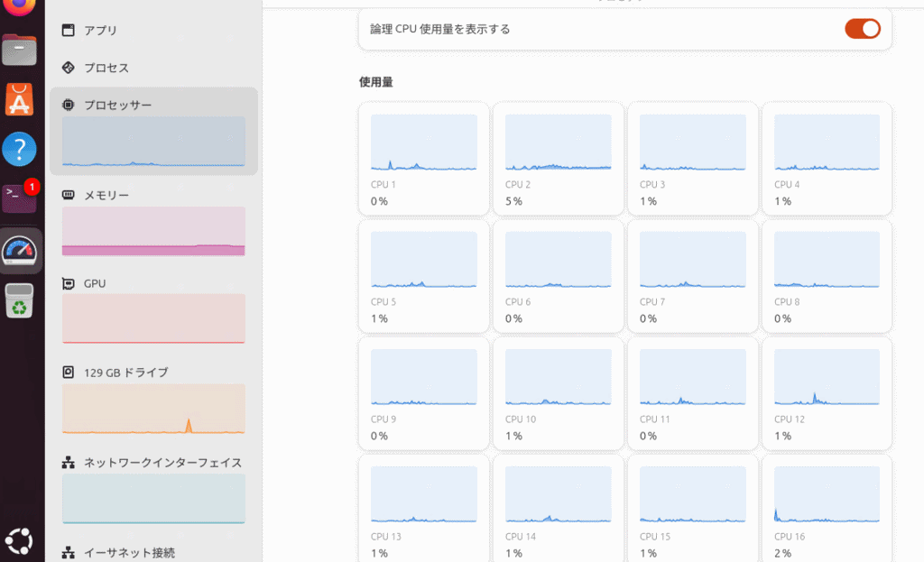Click the CPU 2 usage graph
This screenshot has height=562, width=924.
558,143
